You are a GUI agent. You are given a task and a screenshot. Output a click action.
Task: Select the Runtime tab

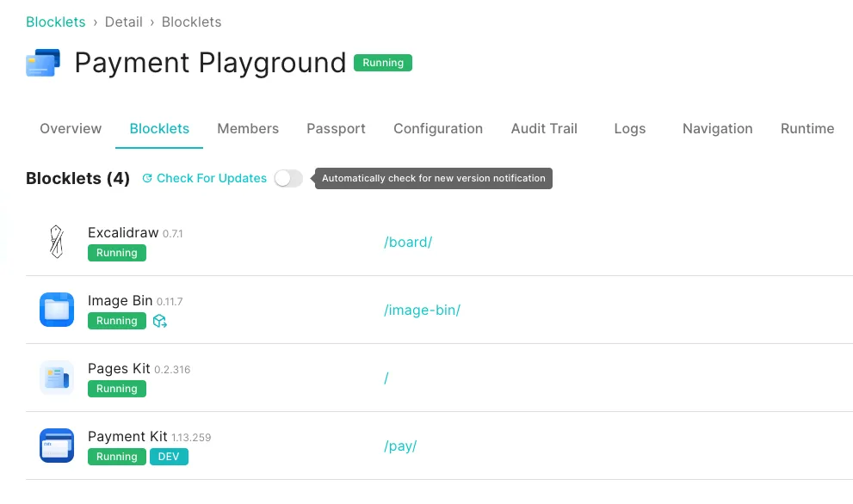pos(807,129)
